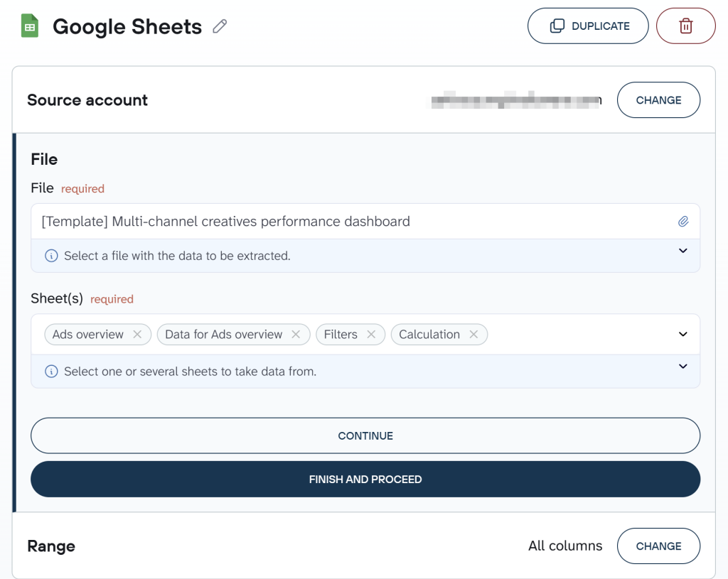Viewport: 728px width, 579px height.
Task: Click the 'Filters' chip label
Action: click(x=341, y=334)
